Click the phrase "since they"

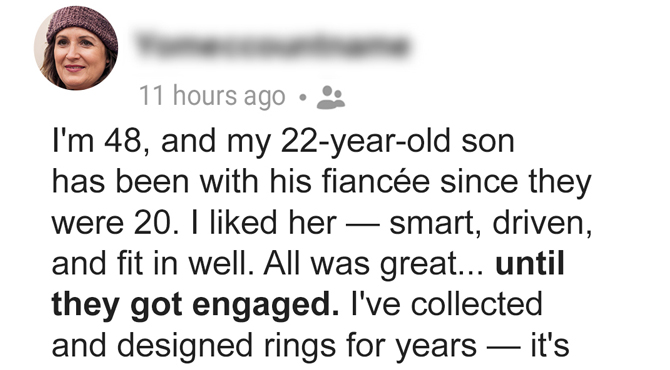[x=516, y=183]
